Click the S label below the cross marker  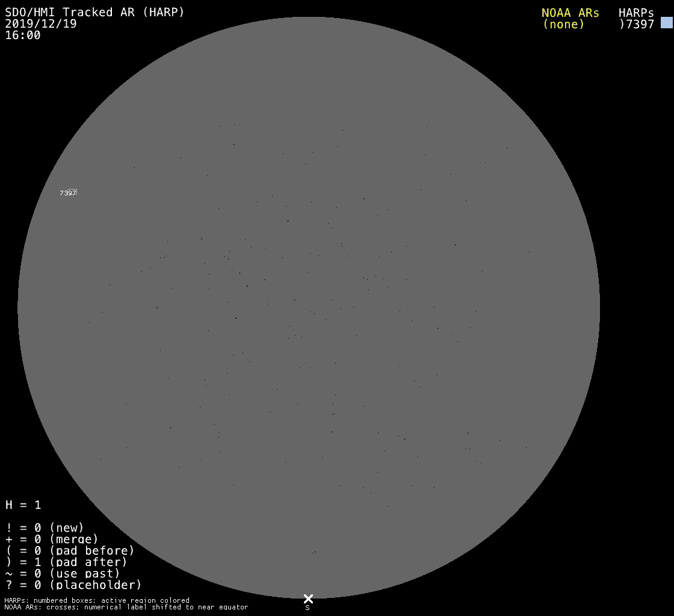[308, 608]
